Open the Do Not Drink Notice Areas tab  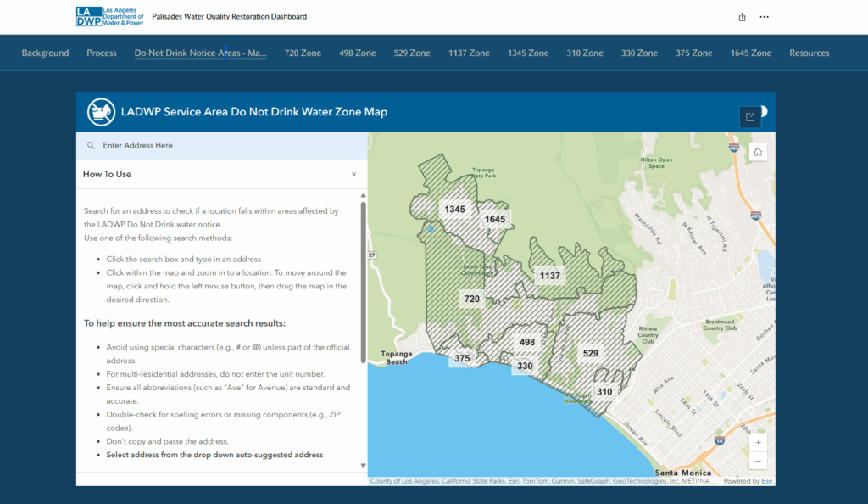200,53
